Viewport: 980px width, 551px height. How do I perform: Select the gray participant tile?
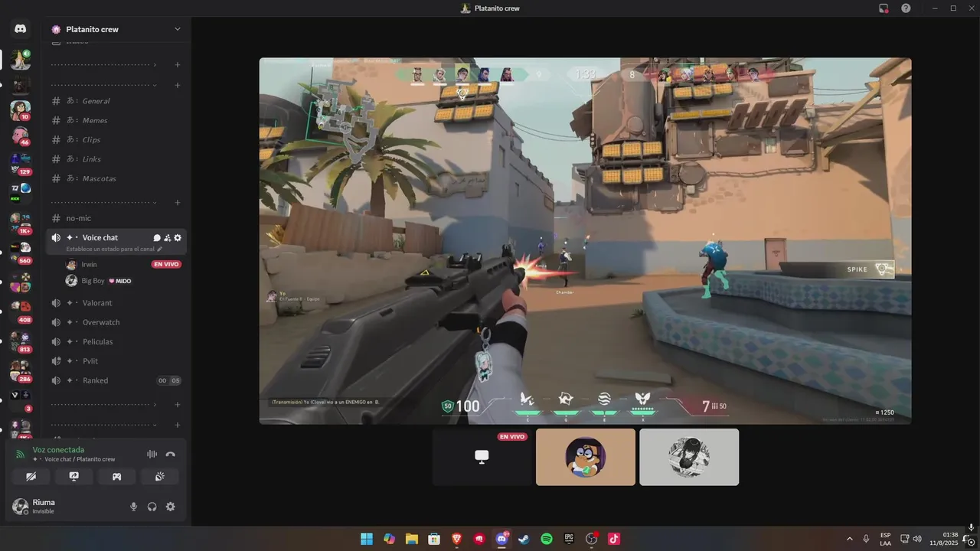coord(689,457)
